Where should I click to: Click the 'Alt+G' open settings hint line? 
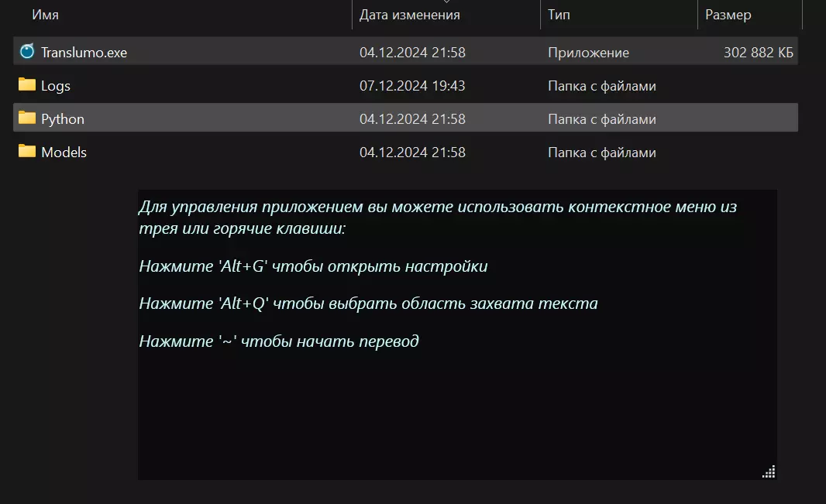(x=313, y=266)
